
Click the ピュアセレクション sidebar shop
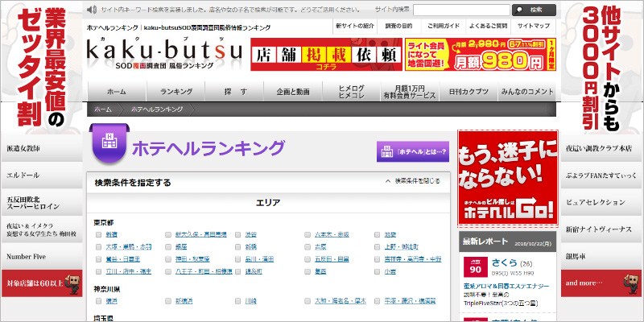click(601, 203)
